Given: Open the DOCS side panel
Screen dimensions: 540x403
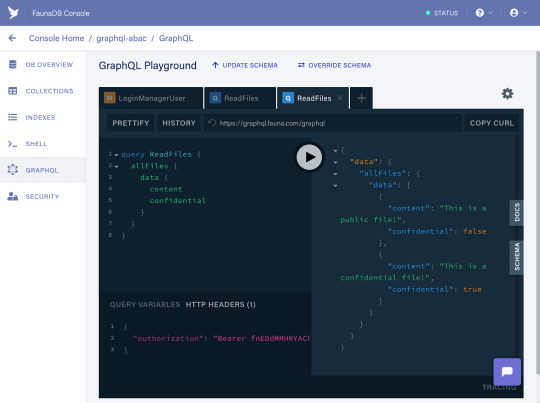Looking at the screenshot, I should [516, 213].
